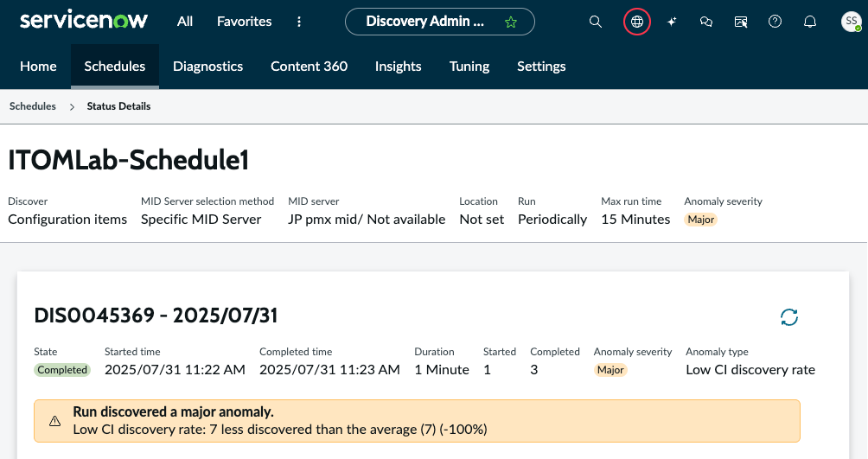Click the schedule's Major anomaly severity badge
Viewport: 868px width, 459px height.
[x=701, y=220]
